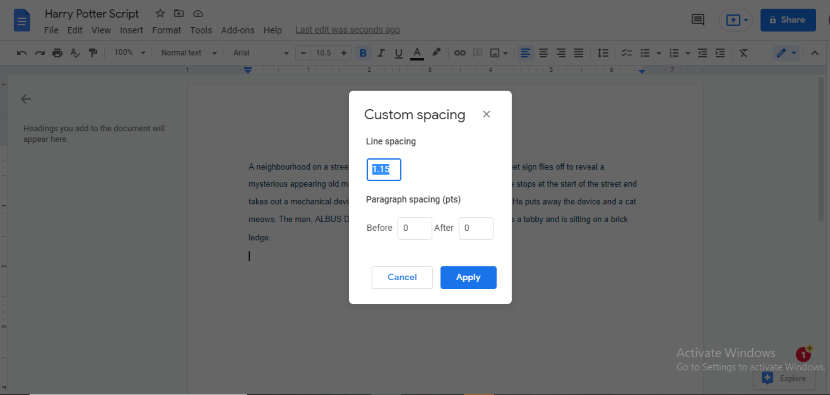Screen dimensions: 830x395
Task: Close the Custom spacing dialog
Action: coord(486,114)
